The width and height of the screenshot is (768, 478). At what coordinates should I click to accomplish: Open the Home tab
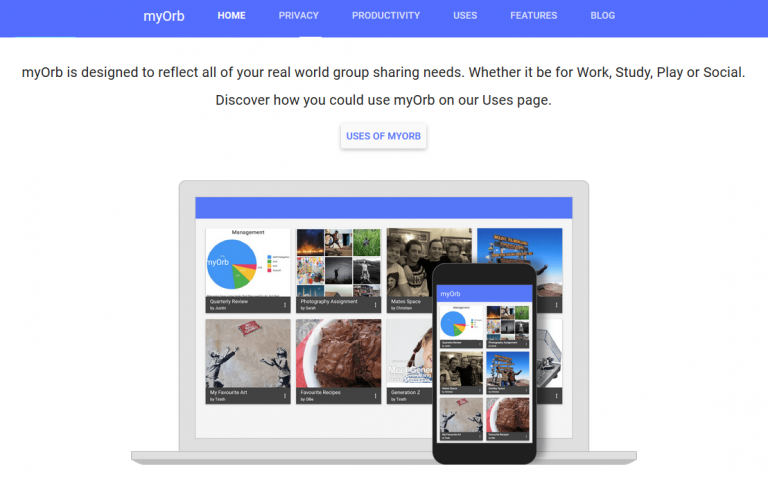(x=231, y=16)
